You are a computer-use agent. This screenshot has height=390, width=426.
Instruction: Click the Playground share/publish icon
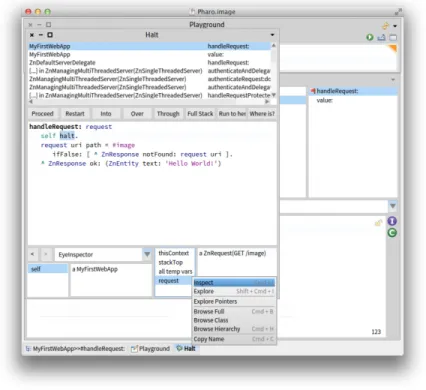point(381,37)
